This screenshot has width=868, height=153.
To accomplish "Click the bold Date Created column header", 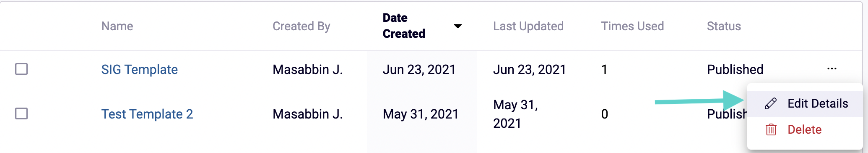I will click(404, 26).
